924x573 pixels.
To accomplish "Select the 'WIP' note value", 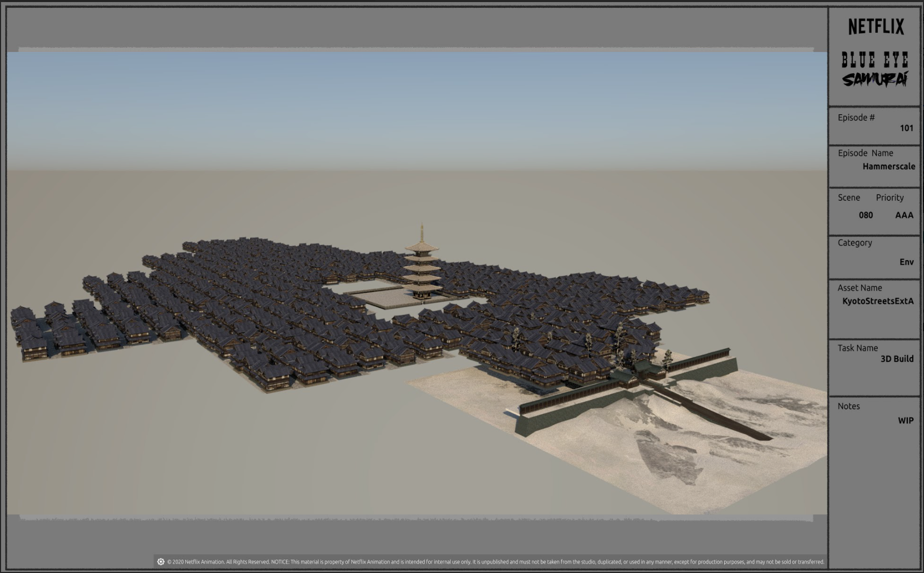I will (906, 421).
